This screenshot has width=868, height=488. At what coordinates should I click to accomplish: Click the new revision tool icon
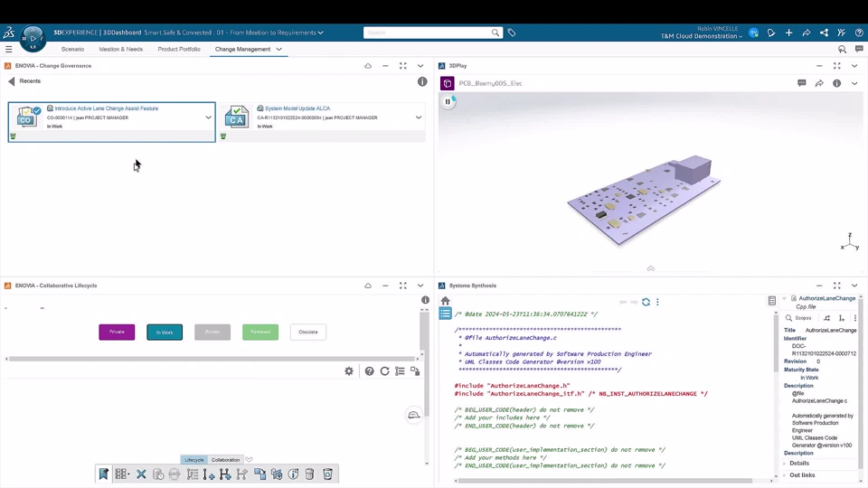click(x=209, y=474)
